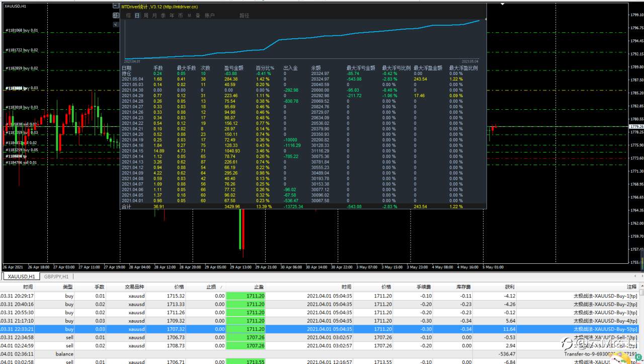The image size is (644, 364).
Task: Click the 路径 path option
Action: point(244,15)
